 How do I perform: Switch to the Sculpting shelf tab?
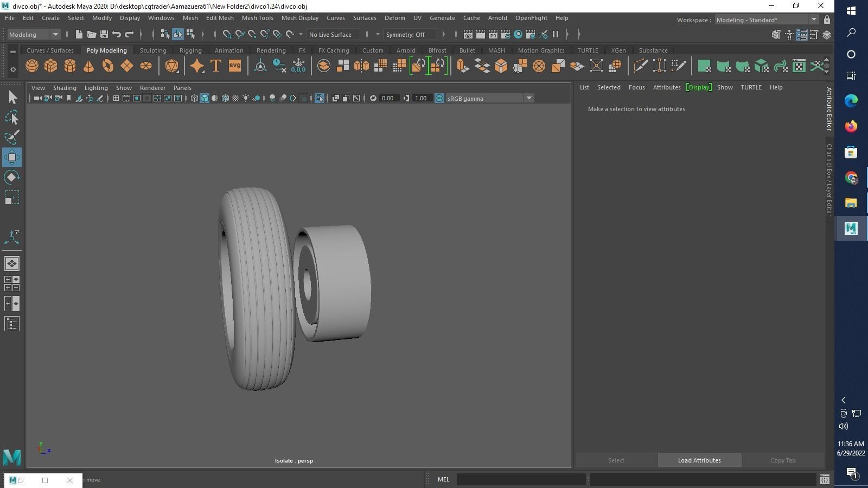[153, 50]
